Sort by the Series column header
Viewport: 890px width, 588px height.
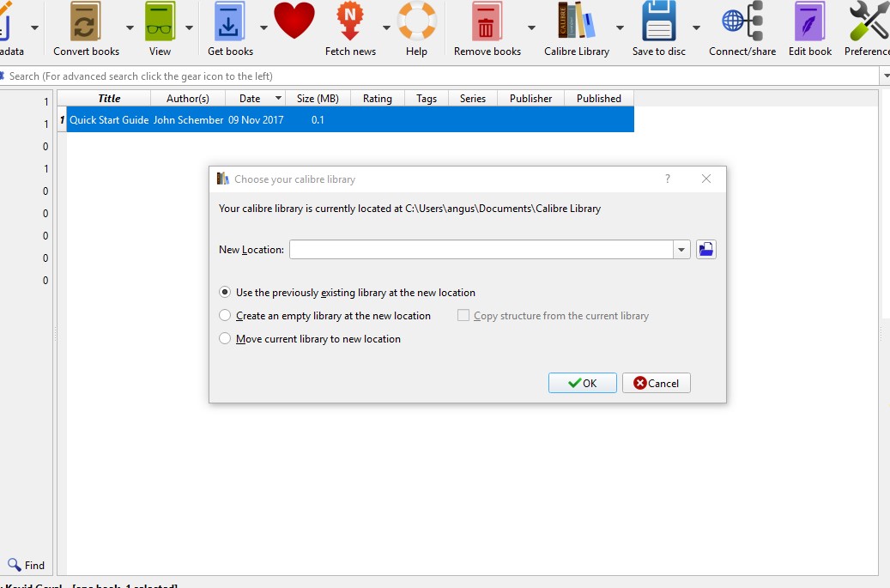pyautogui.click(x=472, y=98)
